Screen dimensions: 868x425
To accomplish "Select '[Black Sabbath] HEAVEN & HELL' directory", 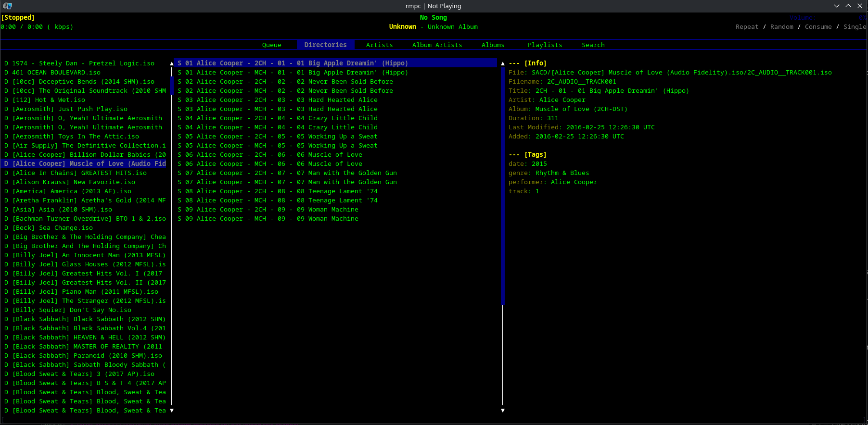I will point(85,337).
